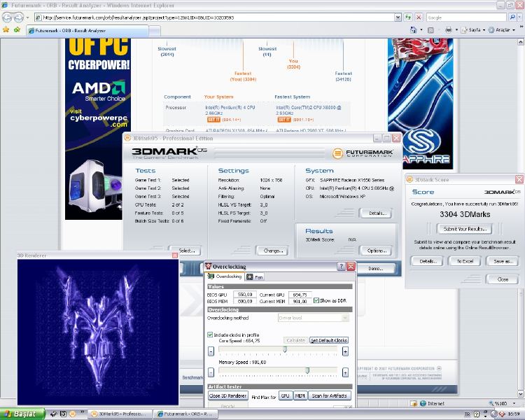Go to the IE home page icon
Screen dimensions: 525x420
pos(414,30)
